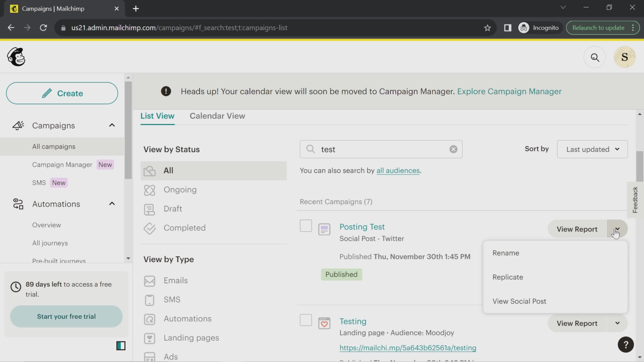
Task: Open Campaign Manager in sidebar
Action: [62, 165]
